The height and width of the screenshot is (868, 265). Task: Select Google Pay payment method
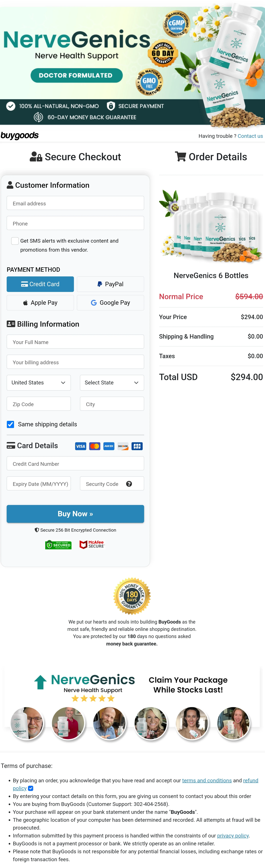point(110,303)
